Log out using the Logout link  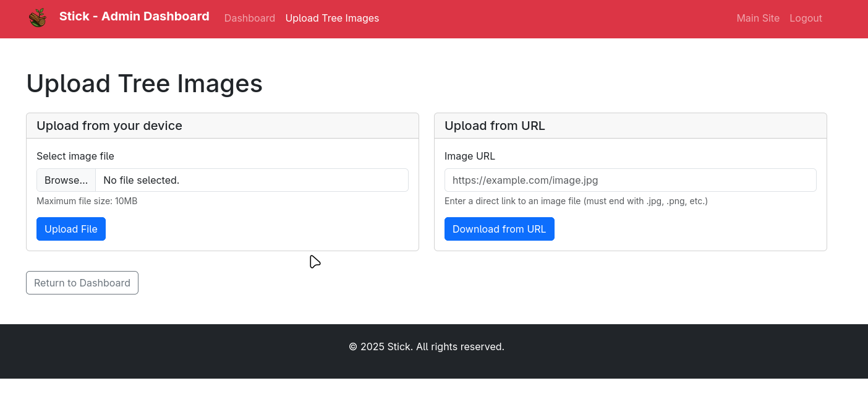[x=806, y=19]
